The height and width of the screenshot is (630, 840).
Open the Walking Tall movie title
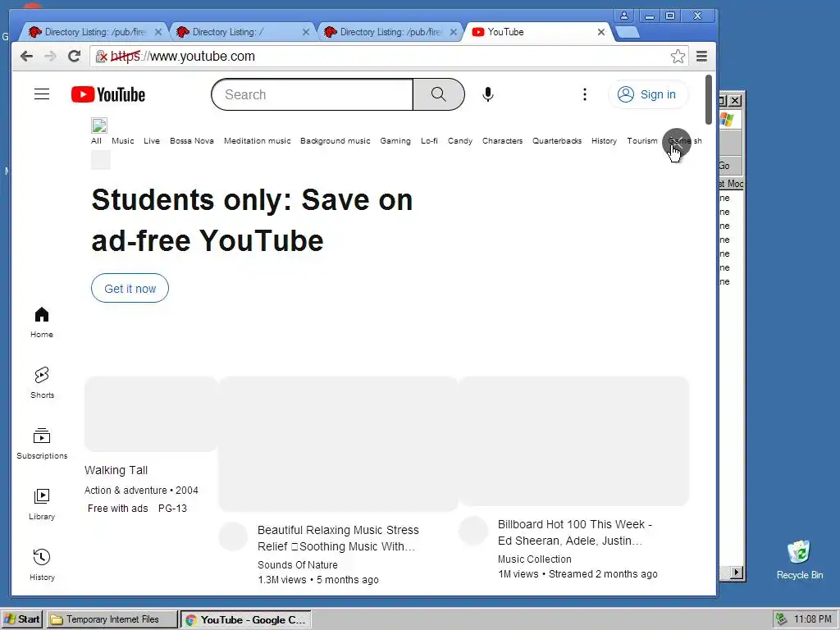click(x=116, y=470)
